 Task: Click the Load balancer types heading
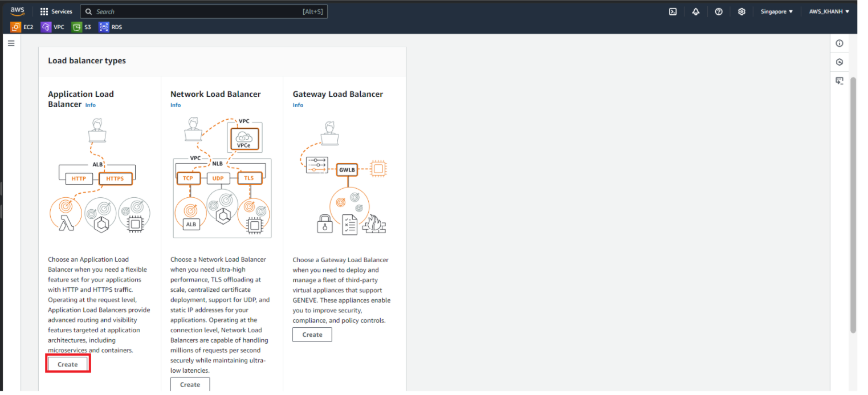point(87,61)
